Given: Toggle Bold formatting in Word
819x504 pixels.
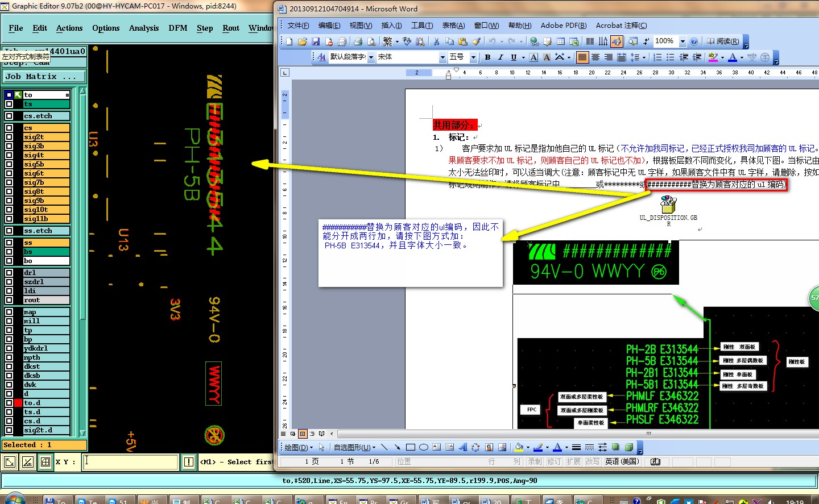Looking at the screenshot, I should click(487, 57).
